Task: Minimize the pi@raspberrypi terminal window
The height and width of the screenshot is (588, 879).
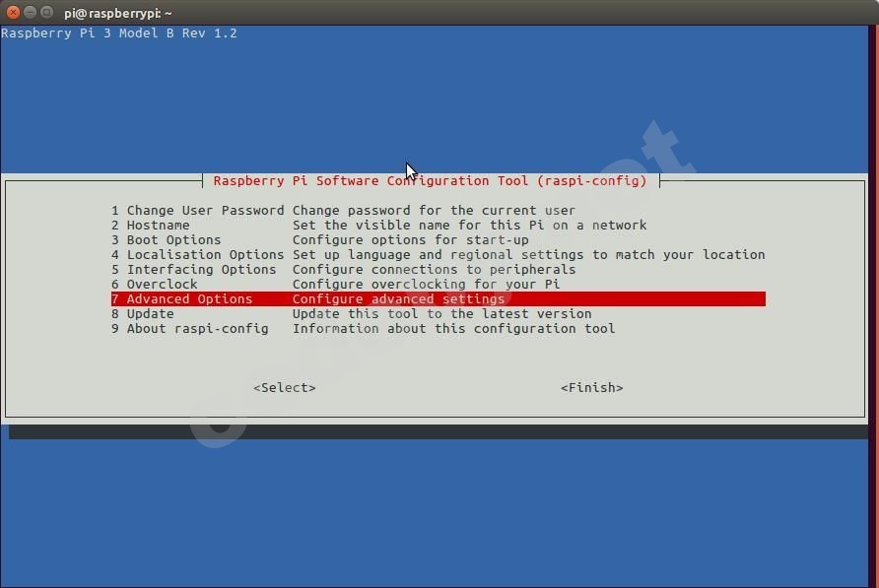Action: (30, 12)
